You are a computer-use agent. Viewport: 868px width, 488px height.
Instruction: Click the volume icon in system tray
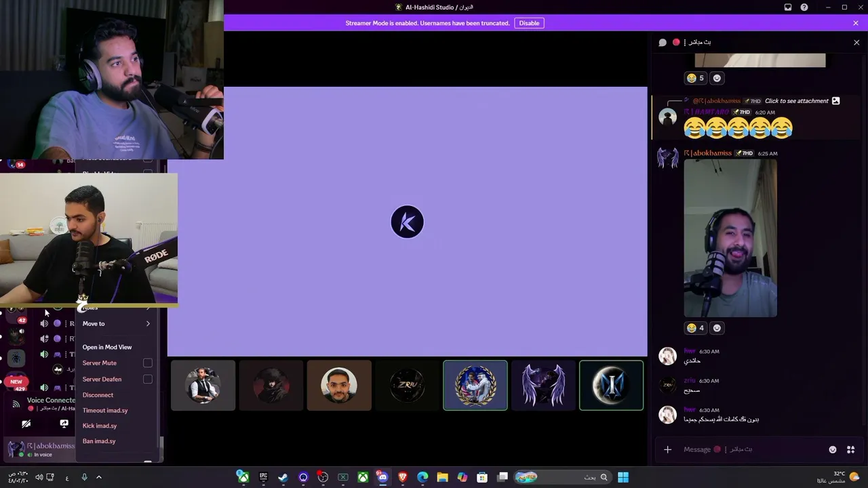click(x=39, y=477)
